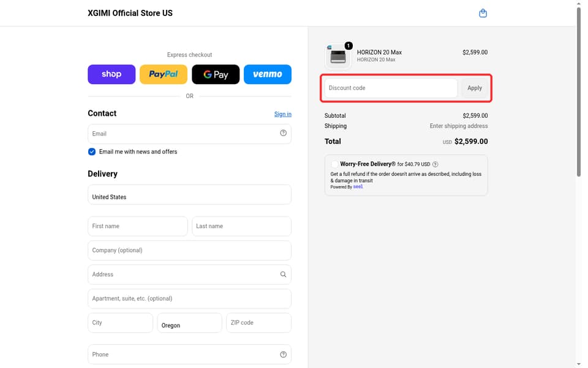Click the 'Enter shipping address' text
Viewport: 588px width, 368px height.
[459, 126]
